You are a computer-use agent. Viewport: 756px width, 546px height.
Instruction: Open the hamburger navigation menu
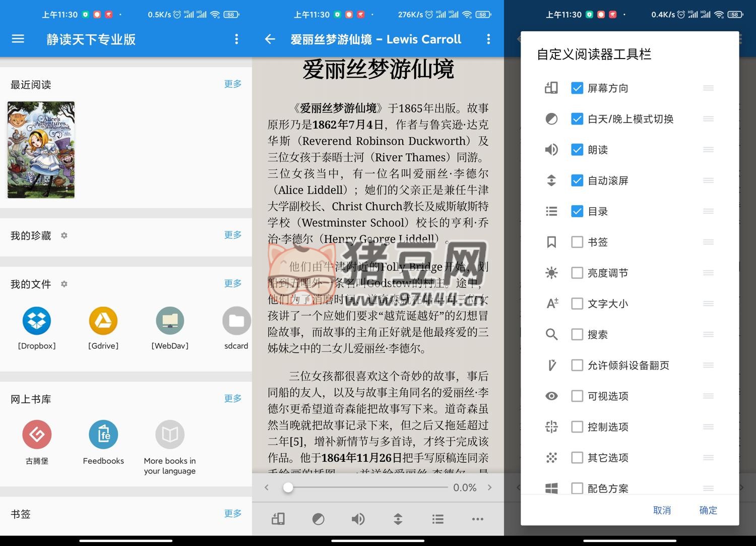(x=18, y=39)
